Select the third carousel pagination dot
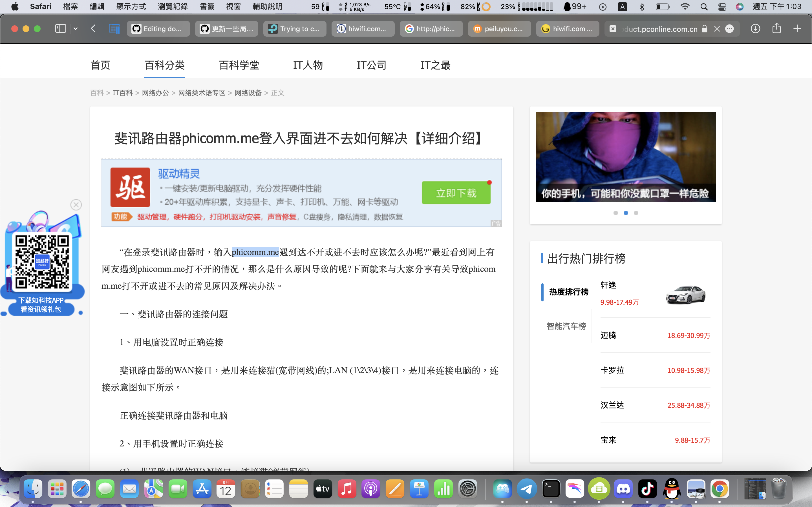 click(636, 213)
